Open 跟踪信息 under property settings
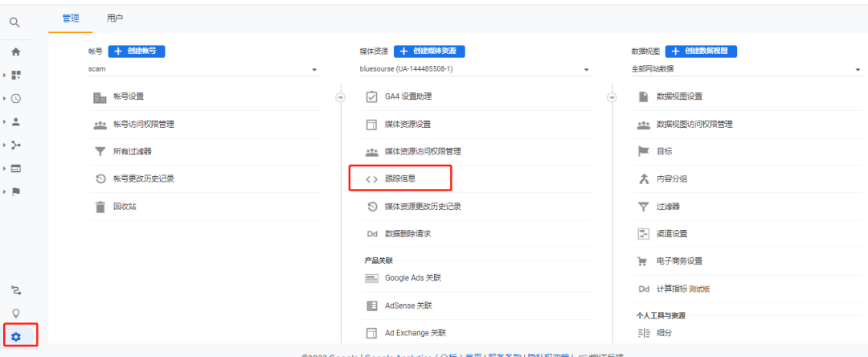This screenshot has width=868, height=357. pyautogui.click(x=399, y=178)
